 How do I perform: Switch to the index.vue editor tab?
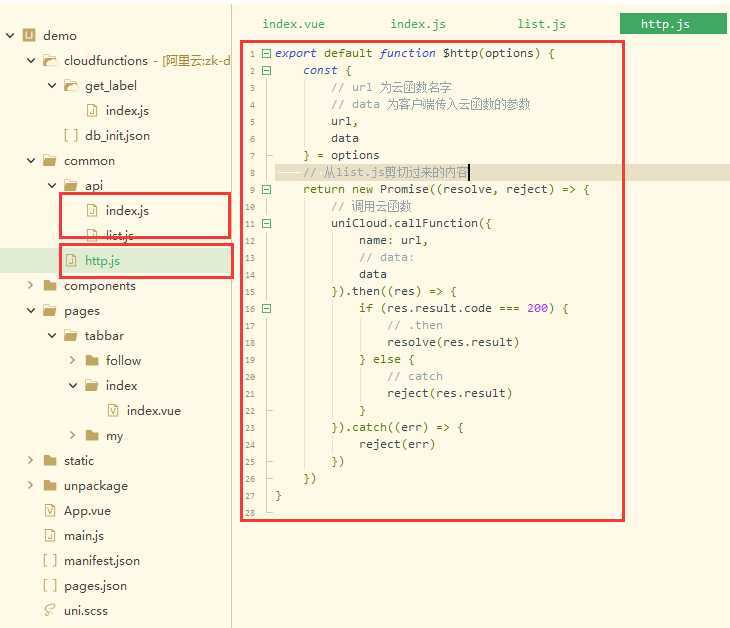click(293, 24)
